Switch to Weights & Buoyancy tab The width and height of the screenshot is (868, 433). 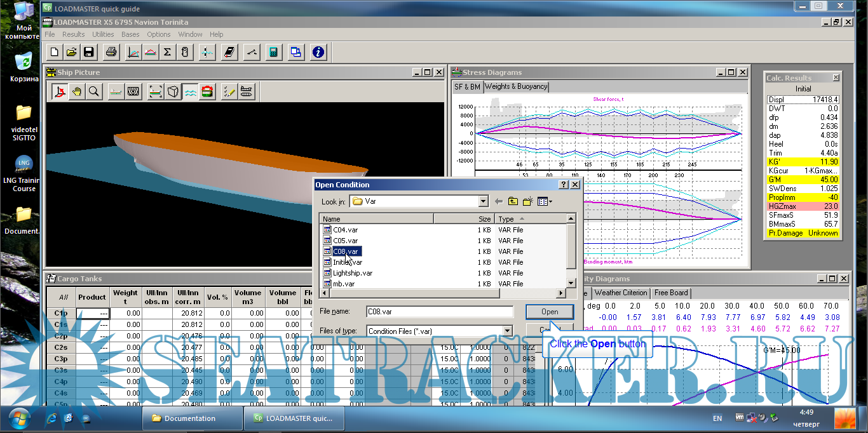515,86
